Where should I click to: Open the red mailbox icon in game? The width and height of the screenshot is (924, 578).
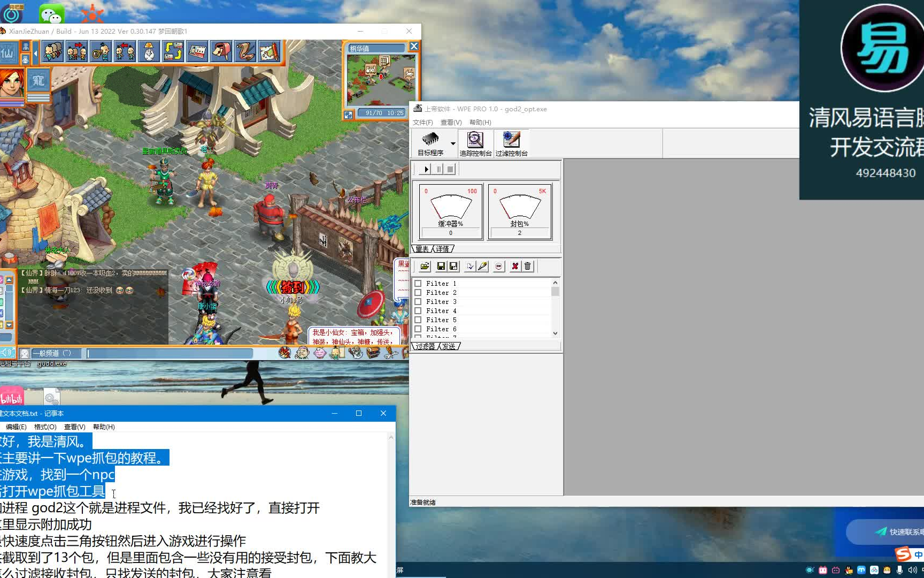(221, 52)
